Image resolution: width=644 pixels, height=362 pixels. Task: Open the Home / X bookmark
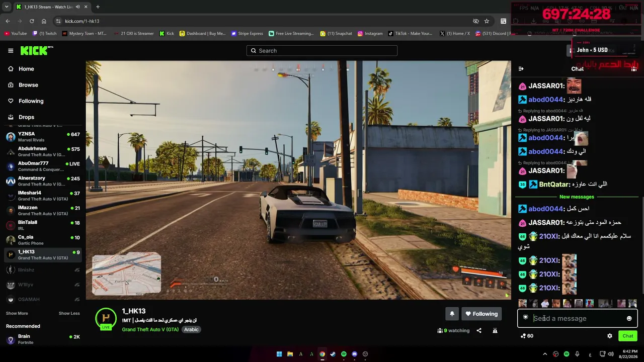(455, 34)
